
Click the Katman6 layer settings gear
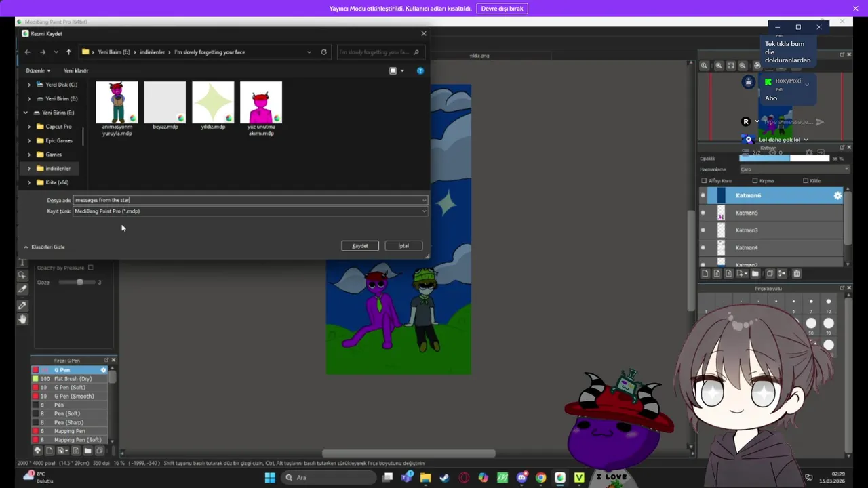[837, 195]
